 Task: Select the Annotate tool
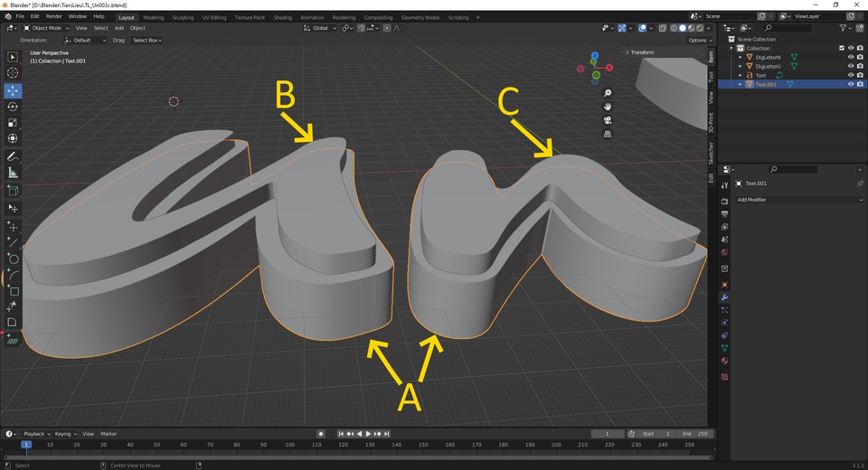click(x=12, y=157)
